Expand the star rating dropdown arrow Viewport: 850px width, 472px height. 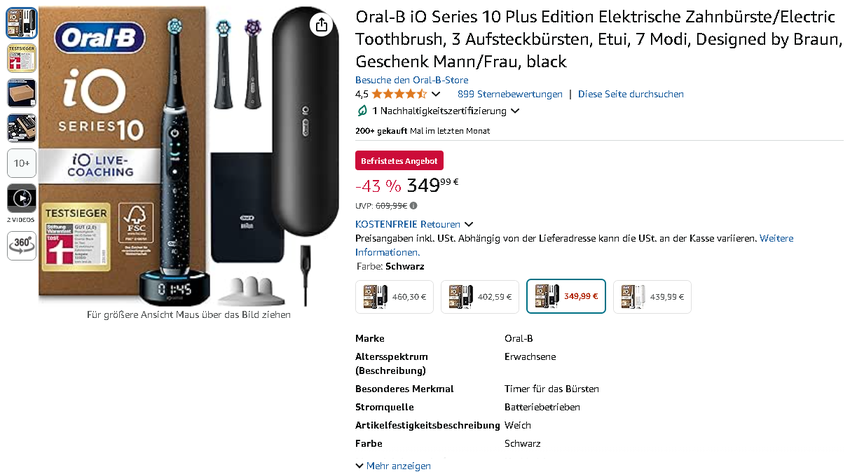[x=436, y=94]
